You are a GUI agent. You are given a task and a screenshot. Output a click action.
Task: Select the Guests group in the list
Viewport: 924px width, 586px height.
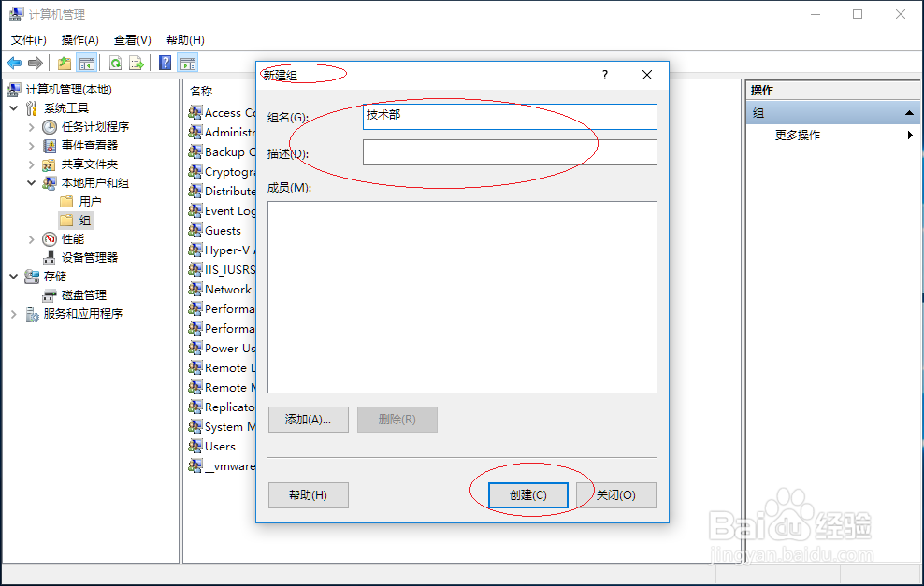[224, 230]
